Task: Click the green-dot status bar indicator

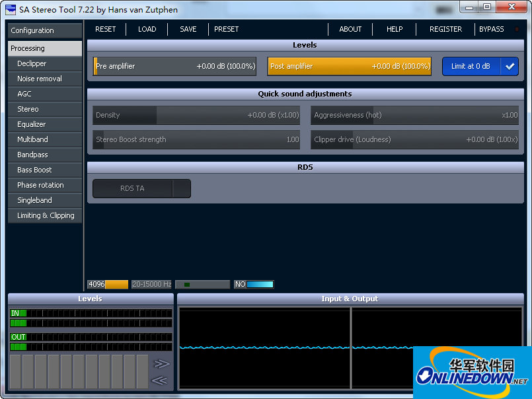Action: [x=202, y=284]
